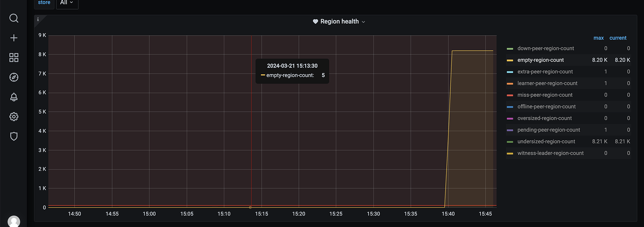Open the Configuration gear icon
This screenshot has height=227, width=644.
pyautogui.click(x=14, y=116)
